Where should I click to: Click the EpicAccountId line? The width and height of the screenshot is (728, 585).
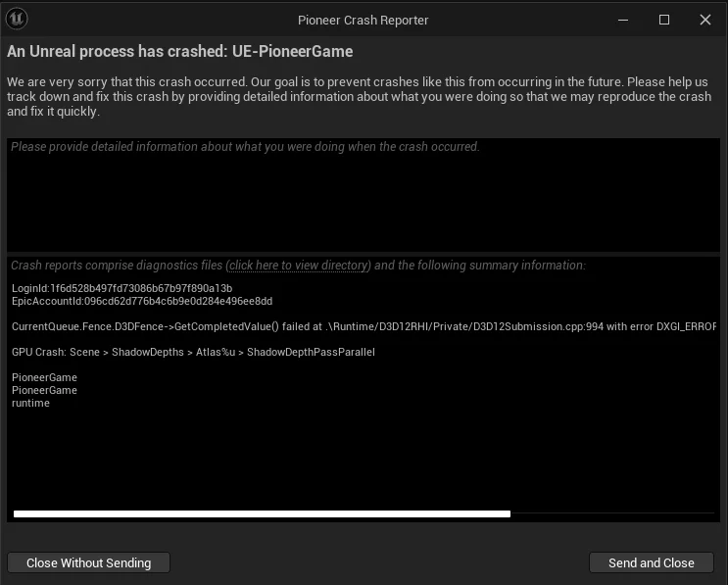point(142,301)
